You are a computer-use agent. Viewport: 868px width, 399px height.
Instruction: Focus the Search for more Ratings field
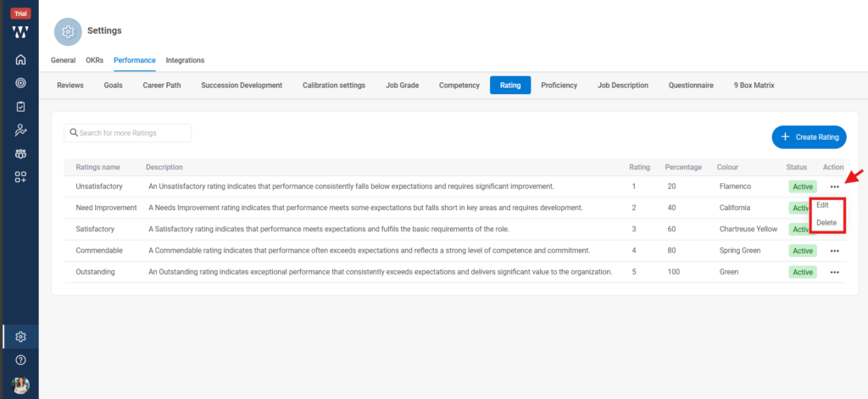pyautogui.click(x=127, y=133)
